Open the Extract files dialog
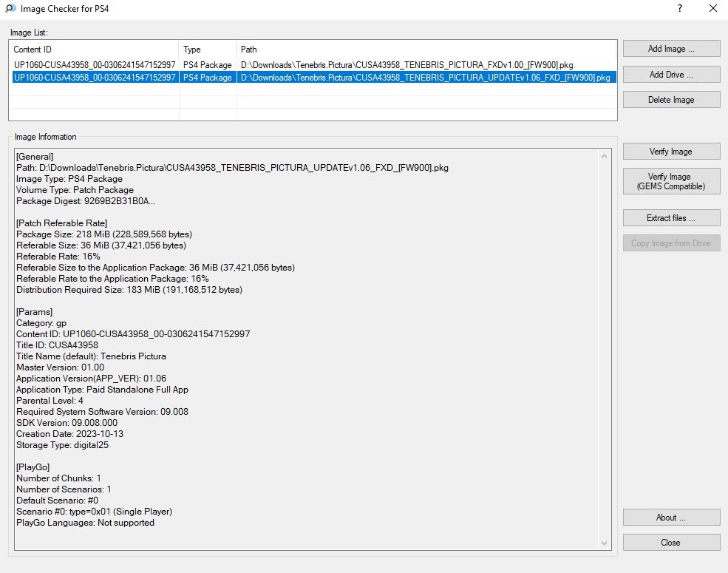Viewport: 728px width, 573px height. 671,218
